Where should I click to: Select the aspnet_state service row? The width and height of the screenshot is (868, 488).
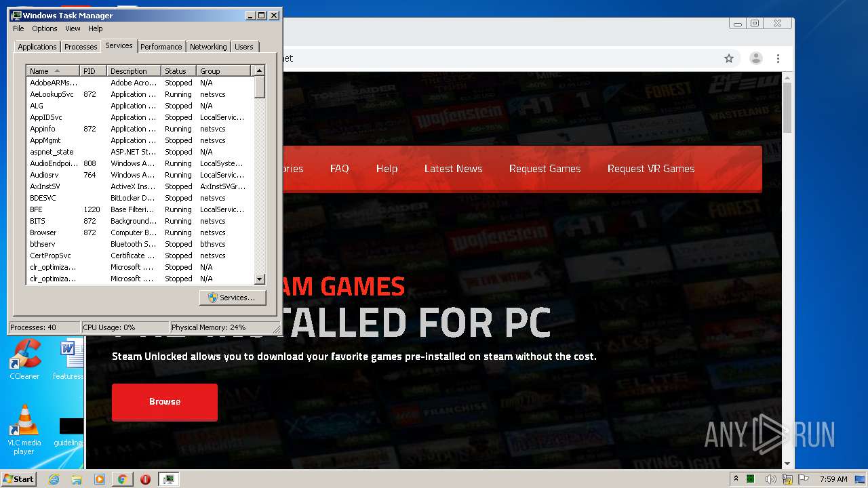coord(140,152)
